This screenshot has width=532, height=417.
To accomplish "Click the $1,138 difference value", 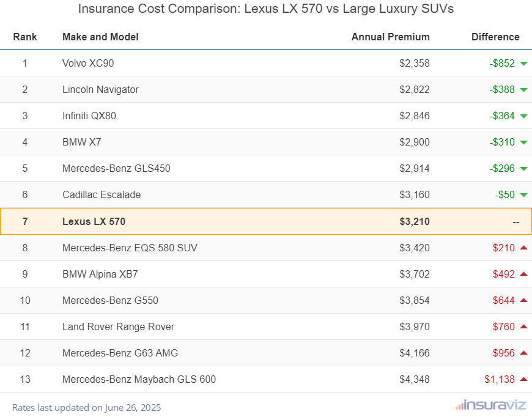I will coord(500,379).
